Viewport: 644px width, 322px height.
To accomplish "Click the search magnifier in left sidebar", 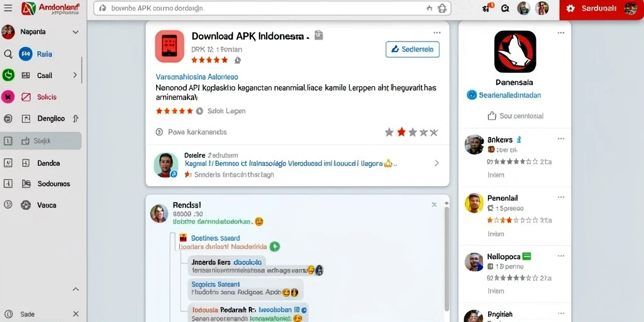I will pos(8,54).
